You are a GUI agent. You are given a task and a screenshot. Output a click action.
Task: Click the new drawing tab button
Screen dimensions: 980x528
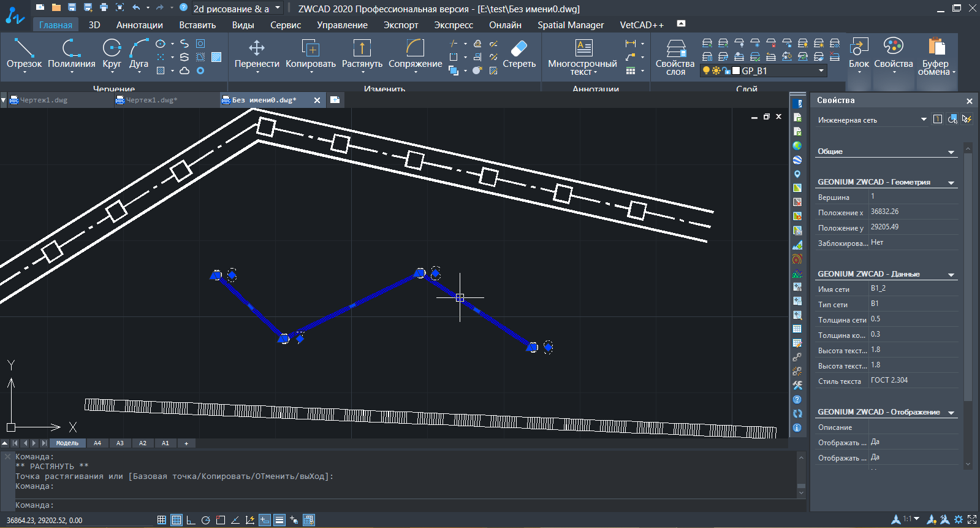[335, 100]
